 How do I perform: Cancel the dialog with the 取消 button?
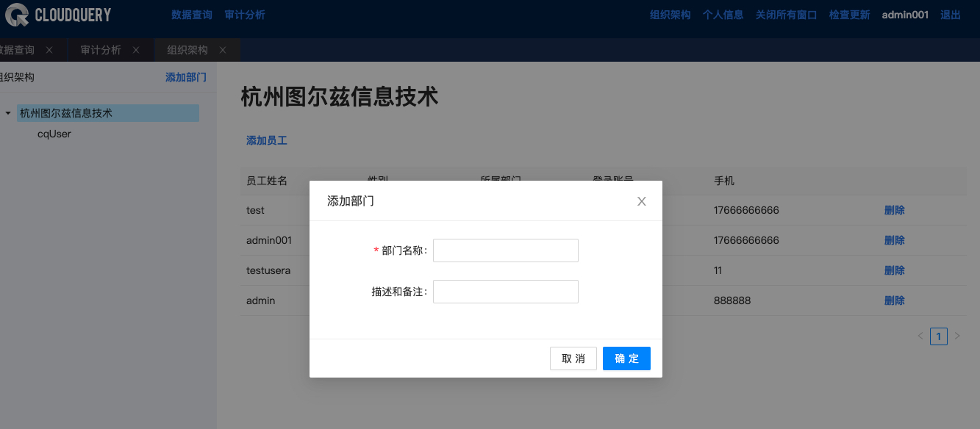(x=573, y=358)
